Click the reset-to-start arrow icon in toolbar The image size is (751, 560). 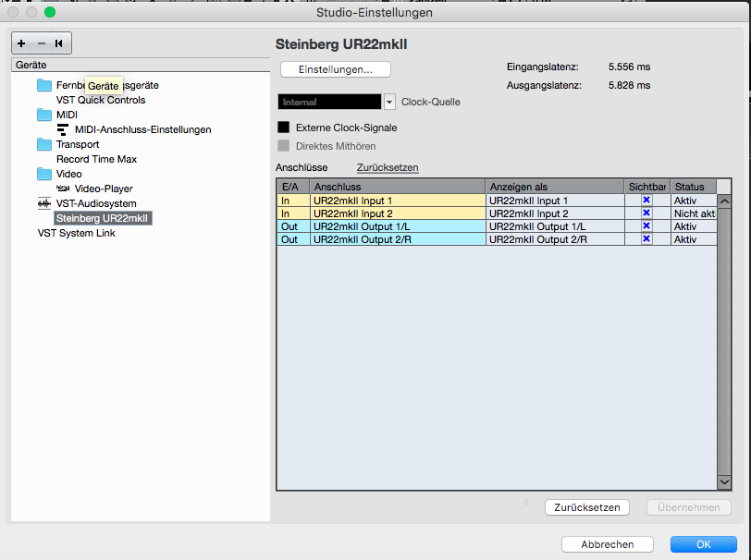pos(59,43)
